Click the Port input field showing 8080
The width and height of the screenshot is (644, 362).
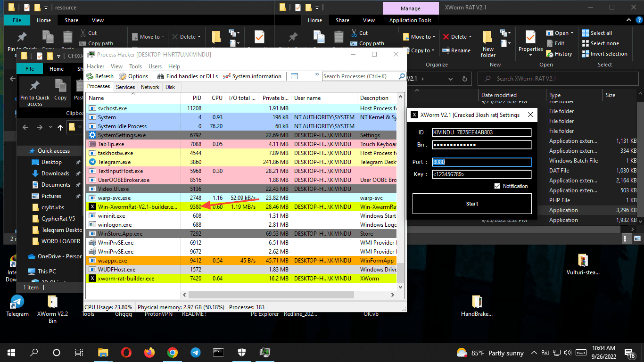tap(481, 161)
